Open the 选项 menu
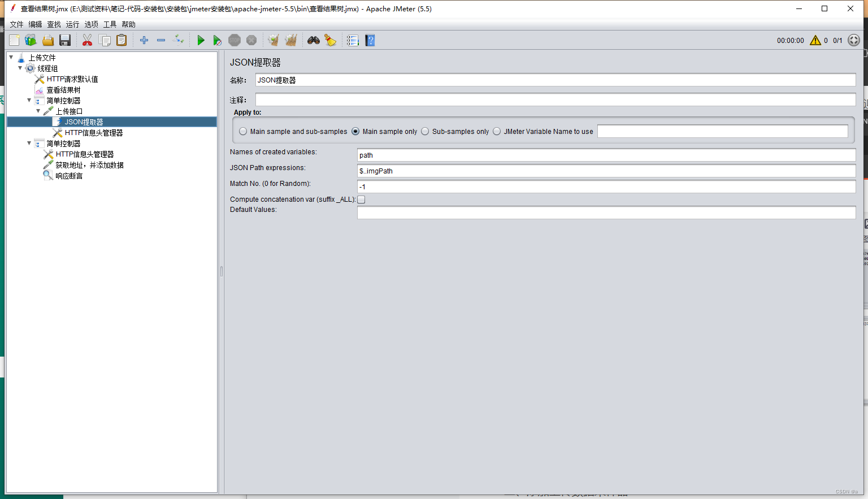The image size is (868, 499). tap(90, 24)
